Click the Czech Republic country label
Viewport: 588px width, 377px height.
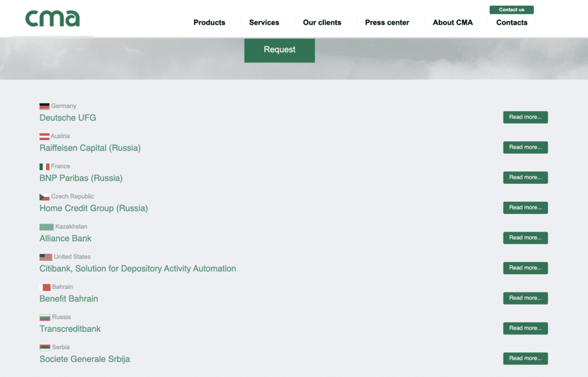[x=73, y=197]
